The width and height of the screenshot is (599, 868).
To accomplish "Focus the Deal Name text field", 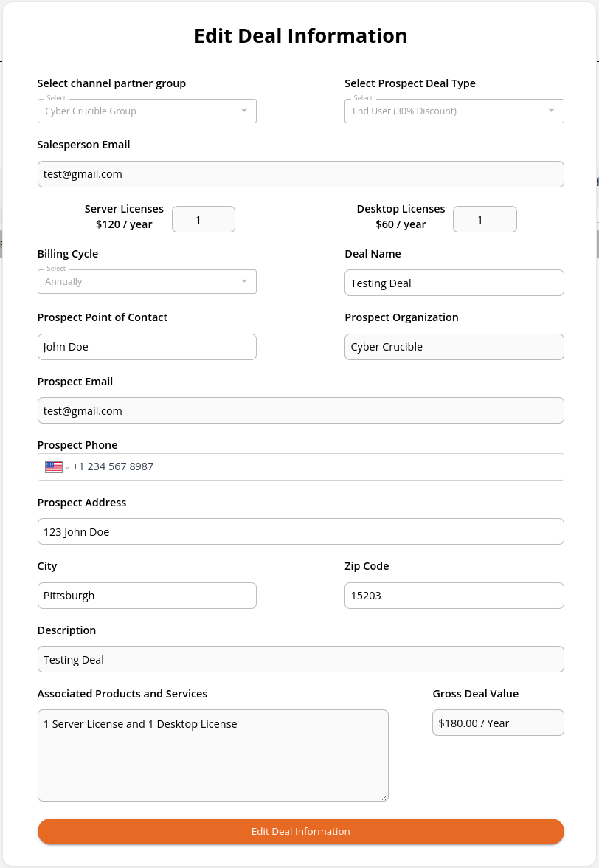I will tap(454, 283).
